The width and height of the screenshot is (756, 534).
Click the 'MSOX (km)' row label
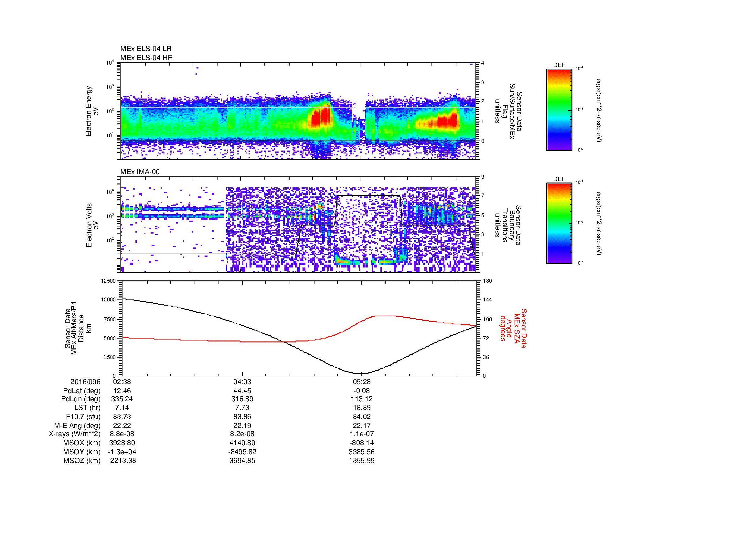(x=82, y=443)
